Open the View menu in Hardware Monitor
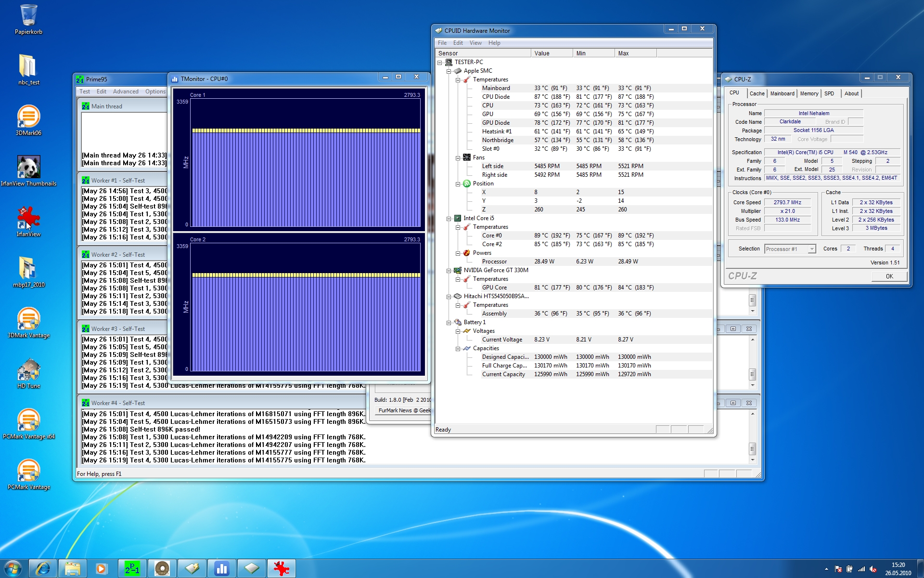This screenshot has width=924, height=578. (475, 43)
